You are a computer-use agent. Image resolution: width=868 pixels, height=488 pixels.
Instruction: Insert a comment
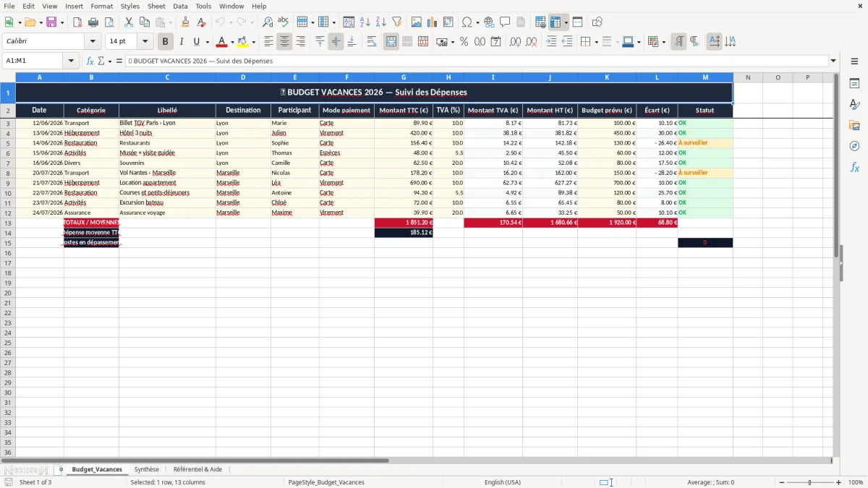point(505,22)
